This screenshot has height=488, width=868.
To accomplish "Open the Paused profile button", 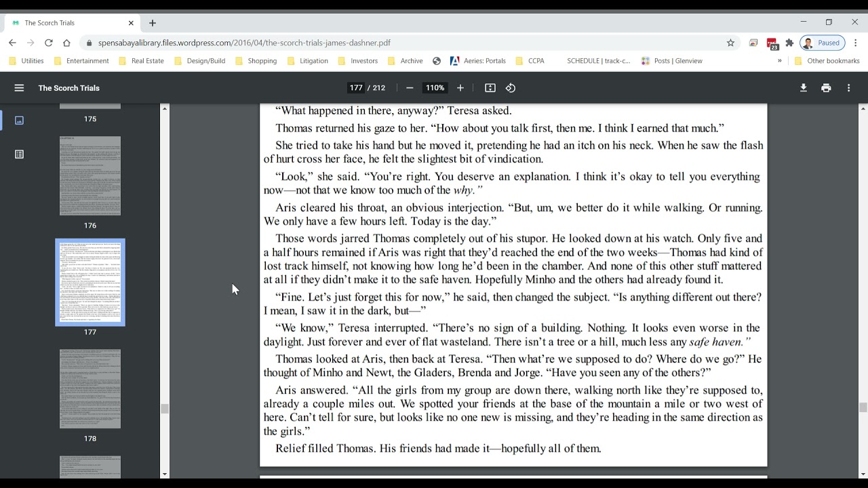I will 823,43.
